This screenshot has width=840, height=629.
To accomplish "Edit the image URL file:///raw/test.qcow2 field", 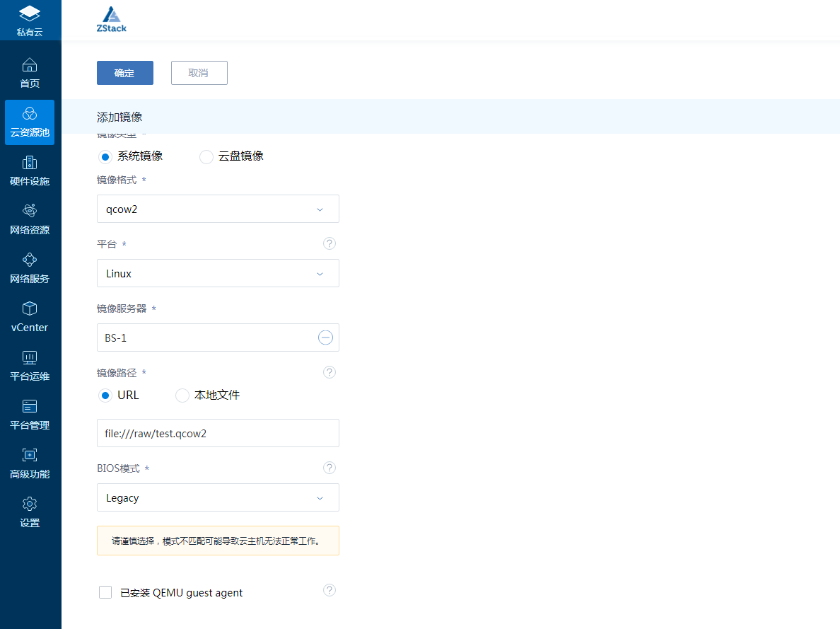I will (x=218, y=433).
